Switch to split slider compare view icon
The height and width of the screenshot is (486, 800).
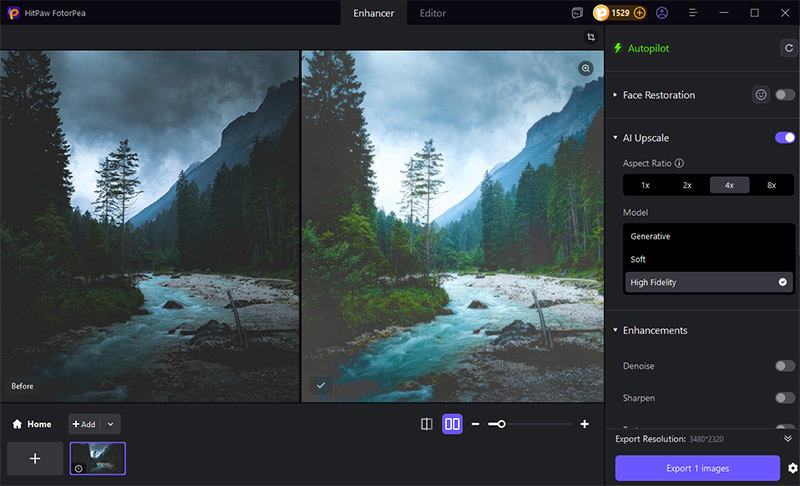(427, 424)
